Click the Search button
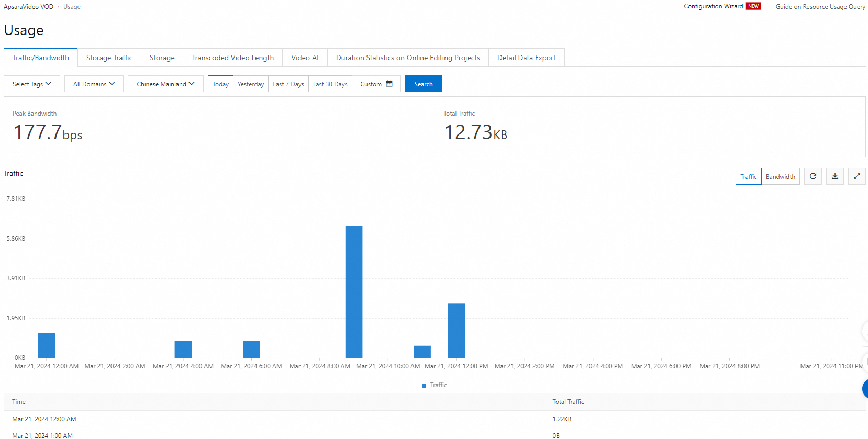Screen dimensions: 868x439 click(424, 84)
